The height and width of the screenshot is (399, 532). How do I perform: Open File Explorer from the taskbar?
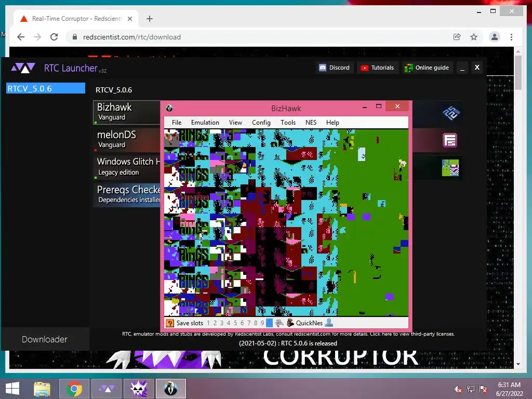[x=42, y=389]
